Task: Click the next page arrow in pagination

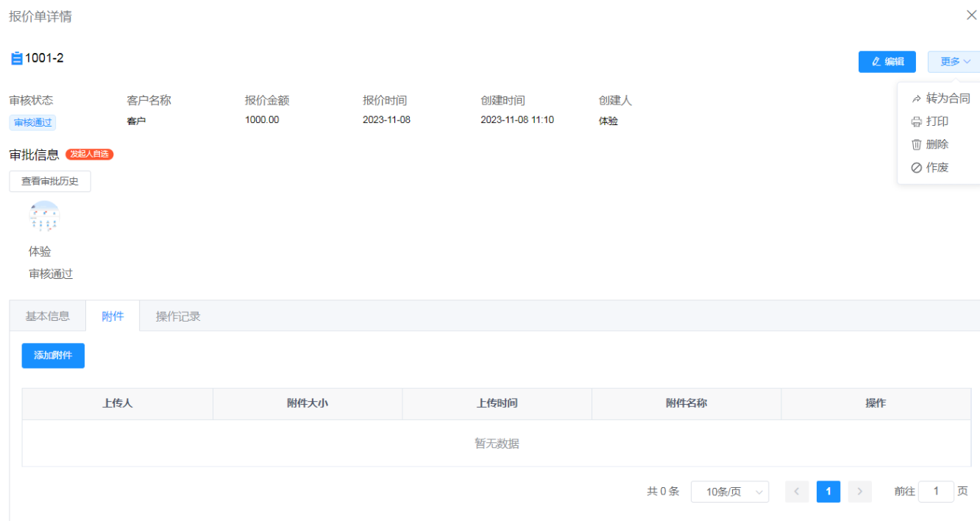Action: point(859,492)
